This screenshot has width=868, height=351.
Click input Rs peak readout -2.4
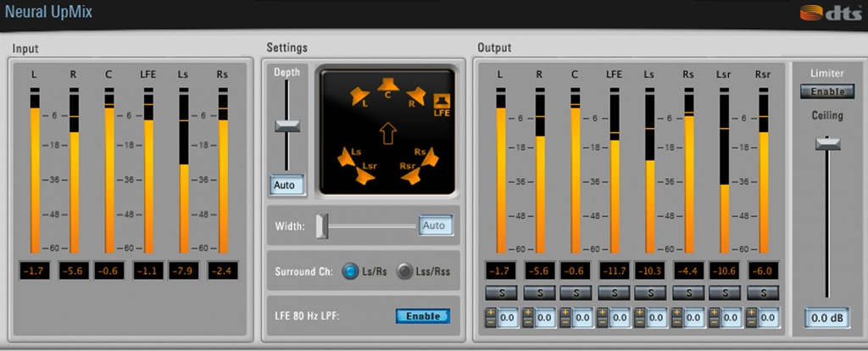(223, 270)
